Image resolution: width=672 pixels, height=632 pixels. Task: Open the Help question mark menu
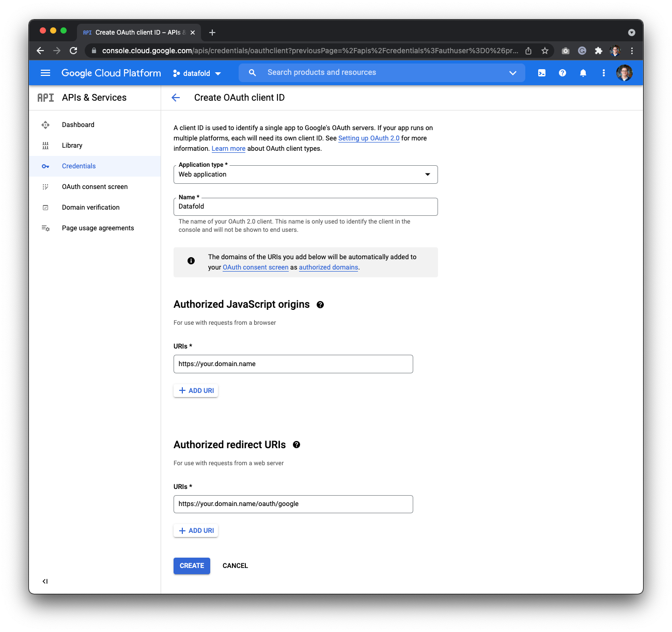562,73
